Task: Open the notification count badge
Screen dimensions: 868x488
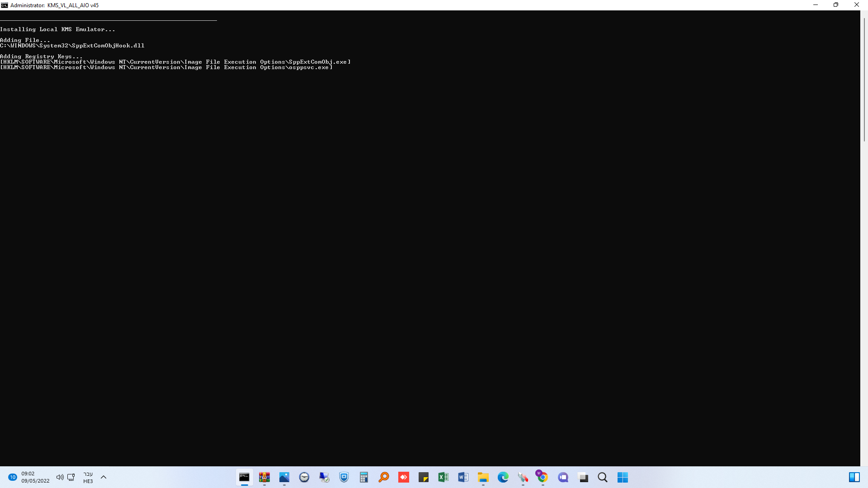Action: (13, 477)
